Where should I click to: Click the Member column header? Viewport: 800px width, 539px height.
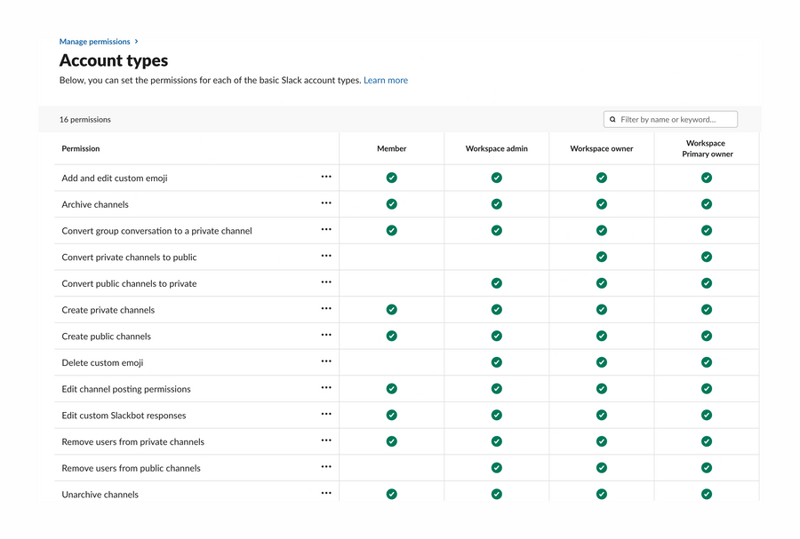[x=391, y=149]
